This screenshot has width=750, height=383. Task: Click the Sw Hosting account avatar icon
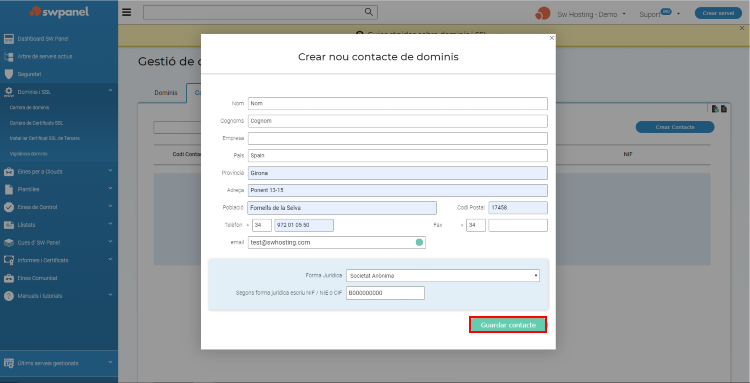(x=542, y=13)
